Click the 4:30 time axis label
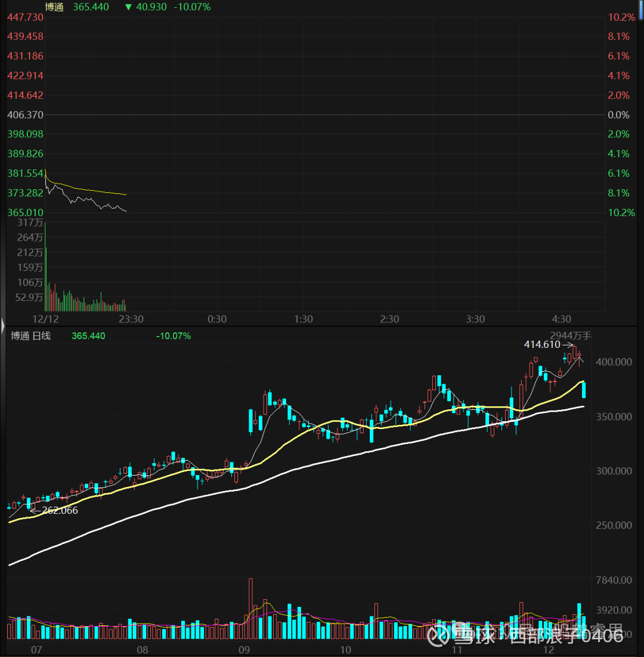The image size is (644, 657). tap(562, 319)
